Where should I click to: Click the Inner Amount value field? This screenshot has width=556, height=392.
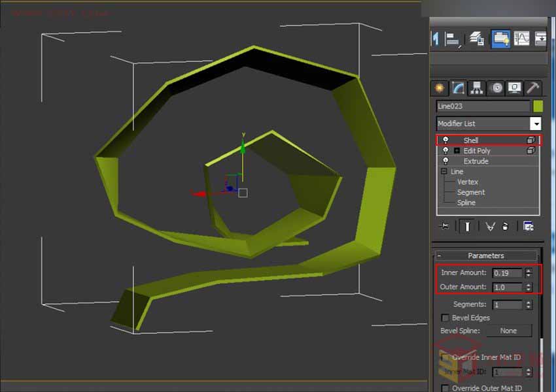point(507,273)
